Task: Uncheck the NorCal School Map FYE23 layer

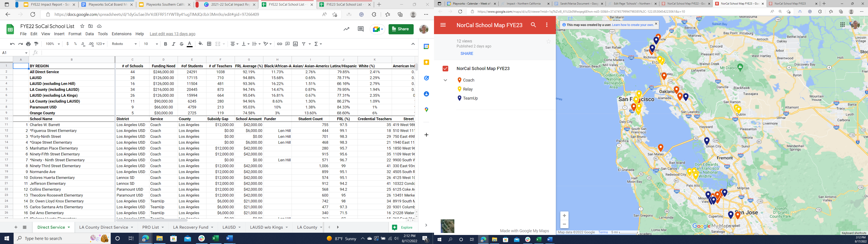Action: click(446, 68)
